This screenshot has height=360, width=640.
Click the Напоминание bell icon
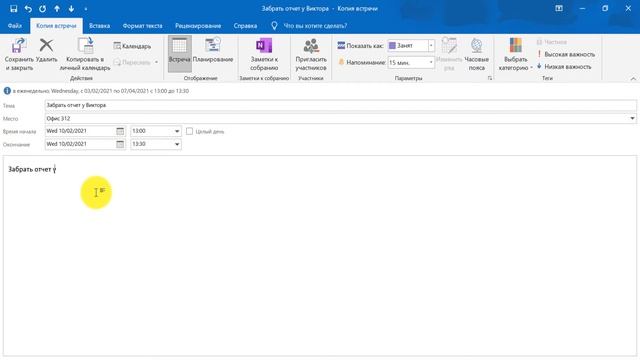341,62
